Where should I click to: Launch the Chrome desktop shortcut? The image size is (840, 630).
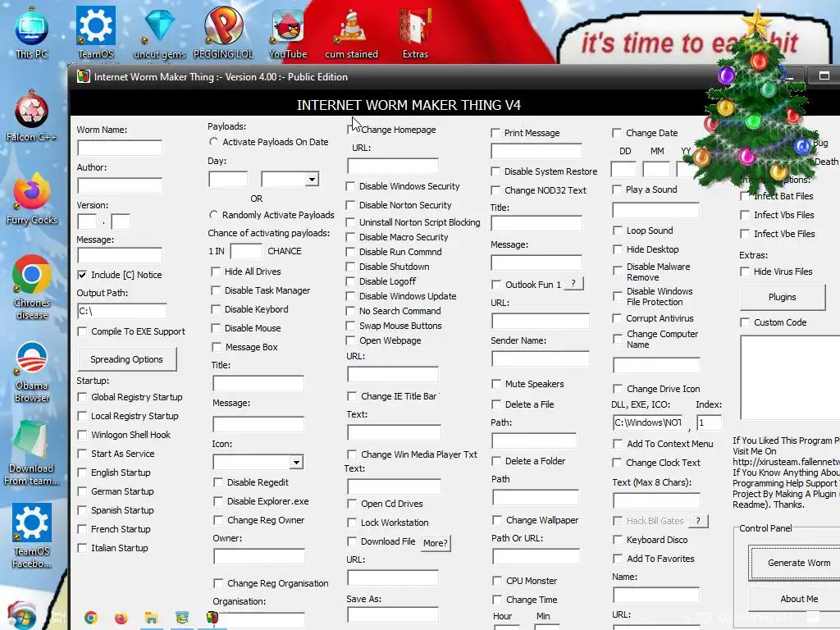point(32,286)
